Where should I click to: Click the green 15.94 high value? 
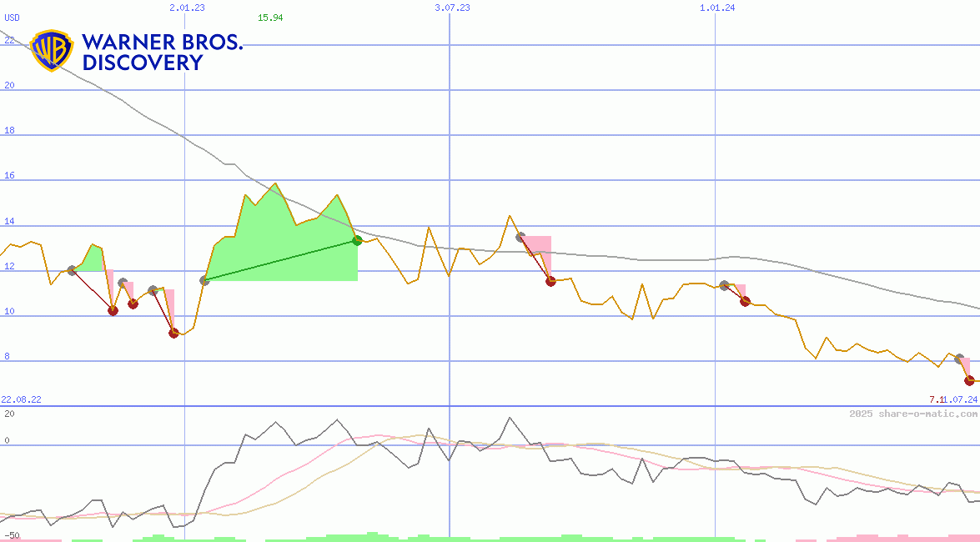[270, 18]
